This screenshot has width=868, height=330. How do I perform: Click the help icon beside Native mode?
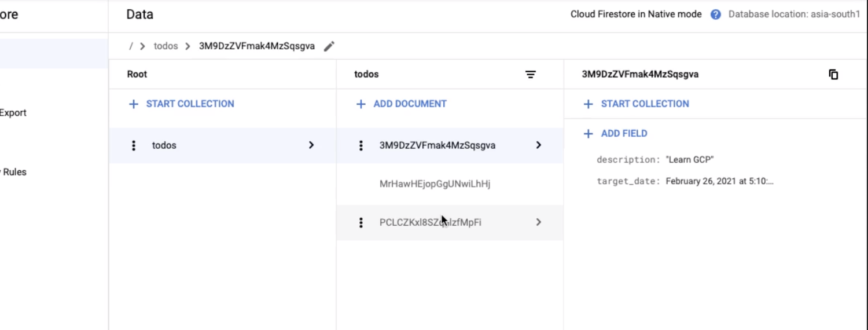pos(715,14)
